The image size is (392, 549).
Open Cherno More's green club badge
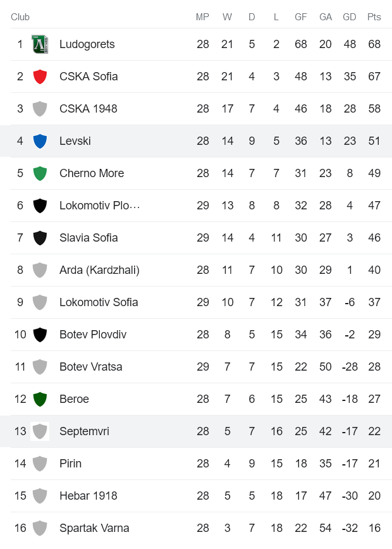click(40, 173)
